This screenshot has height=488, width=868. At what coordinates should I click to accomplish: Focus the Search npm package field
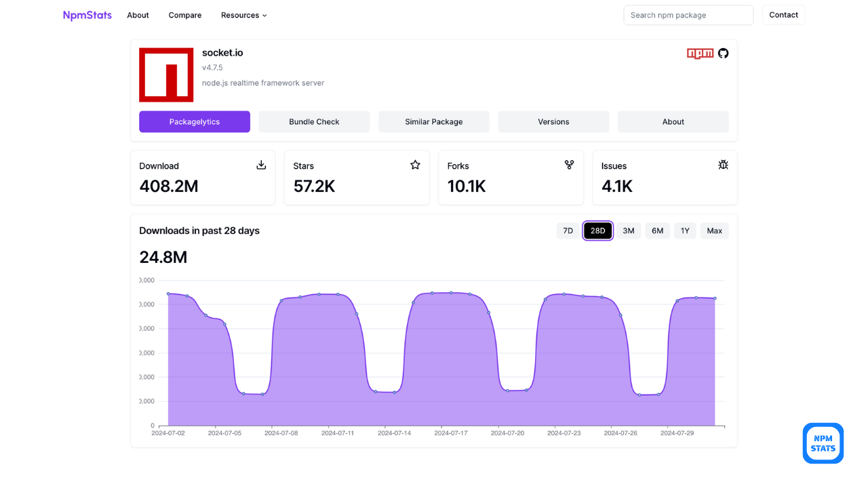(x=688, y=15)
